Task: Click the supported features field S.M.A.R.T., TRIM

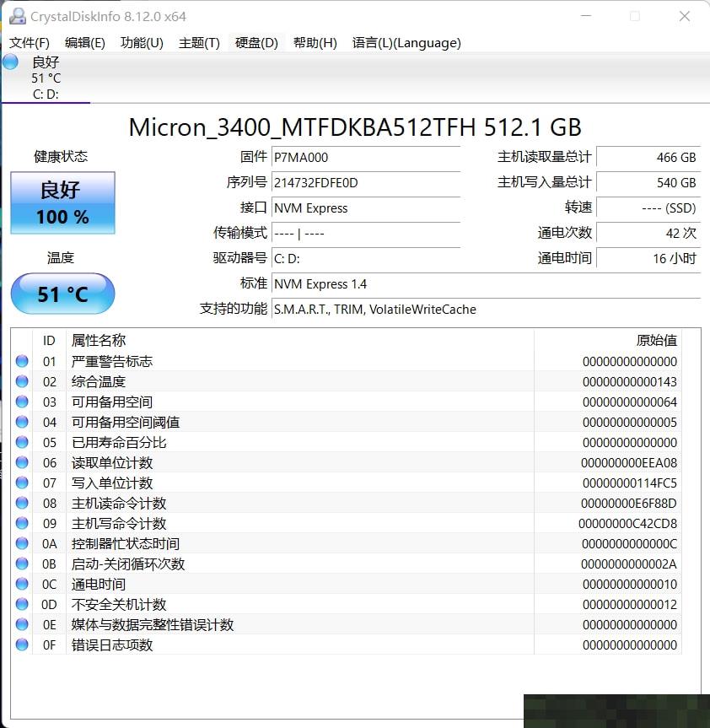Action: (x=486, y=309)
